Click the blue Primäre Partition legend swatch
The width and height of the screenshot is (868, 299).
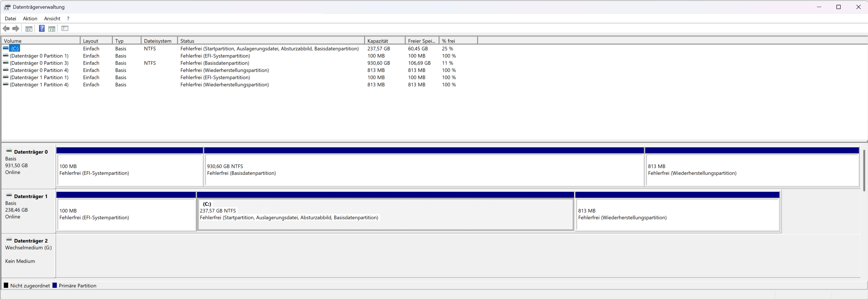(55, 285)
